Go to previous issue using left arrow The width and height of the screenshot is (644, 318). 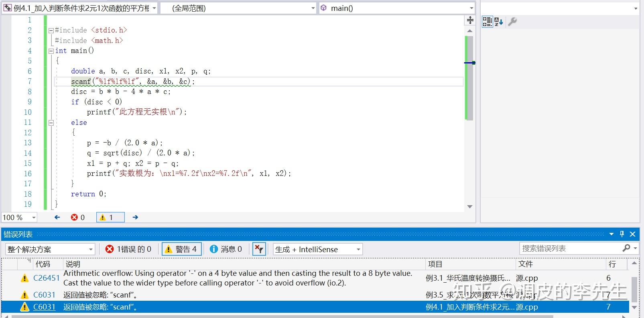tap(57, 217)
